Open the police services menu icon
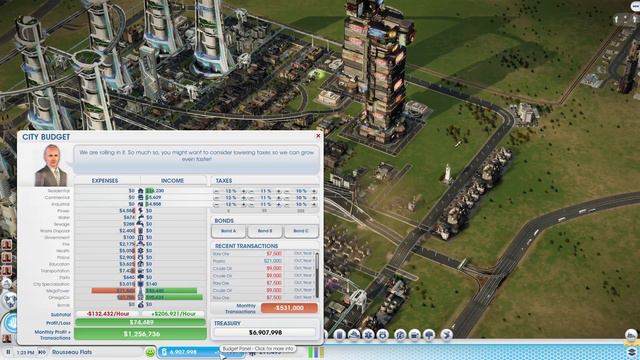 (x=383, y=335)
